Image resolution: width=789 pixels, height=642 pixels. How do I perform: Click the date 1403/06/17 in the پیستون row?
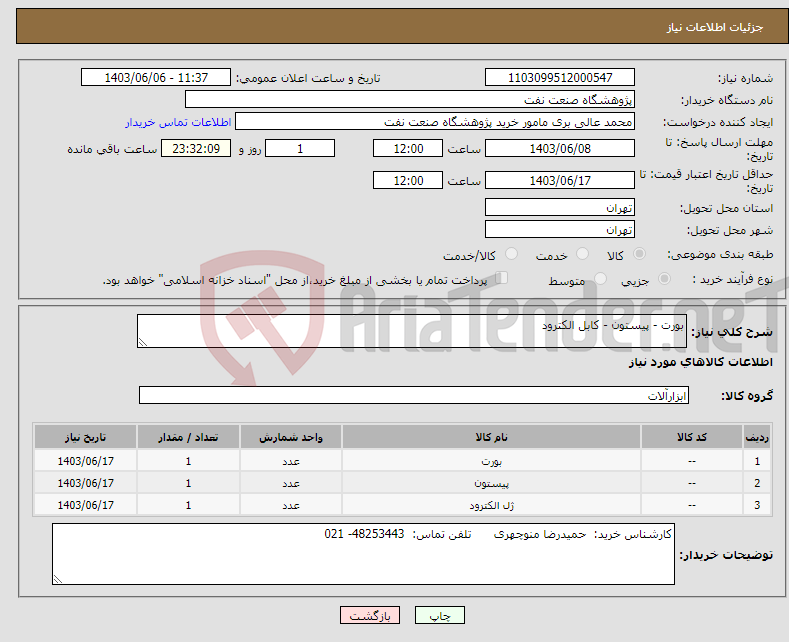click(85, 483)
